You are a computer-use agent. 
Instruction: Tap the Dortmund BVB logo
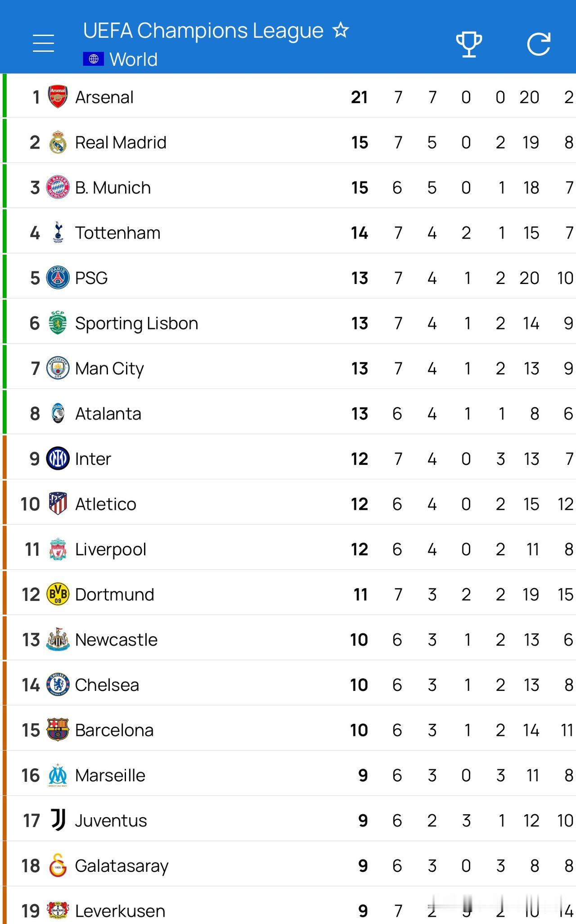[x=58, y=594]
